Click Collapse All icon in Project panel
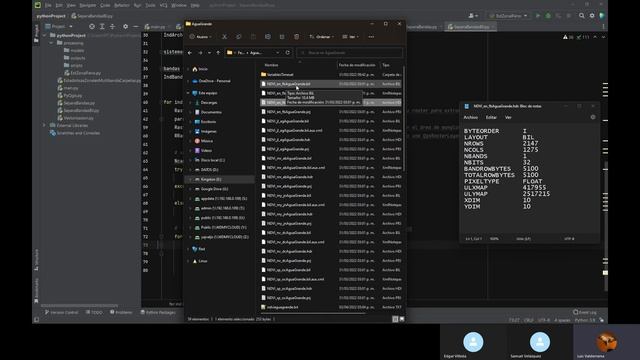This screenshot has height=360, width=640. (x=113, y=27)
